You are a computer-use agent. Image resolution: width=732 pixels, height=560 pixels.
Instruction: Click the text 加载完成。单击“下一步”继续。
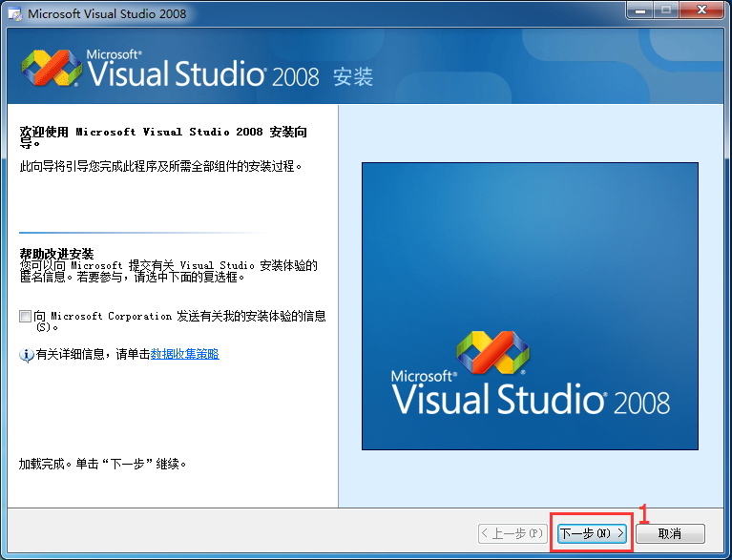pyautogui.click(x=103, y=464)
